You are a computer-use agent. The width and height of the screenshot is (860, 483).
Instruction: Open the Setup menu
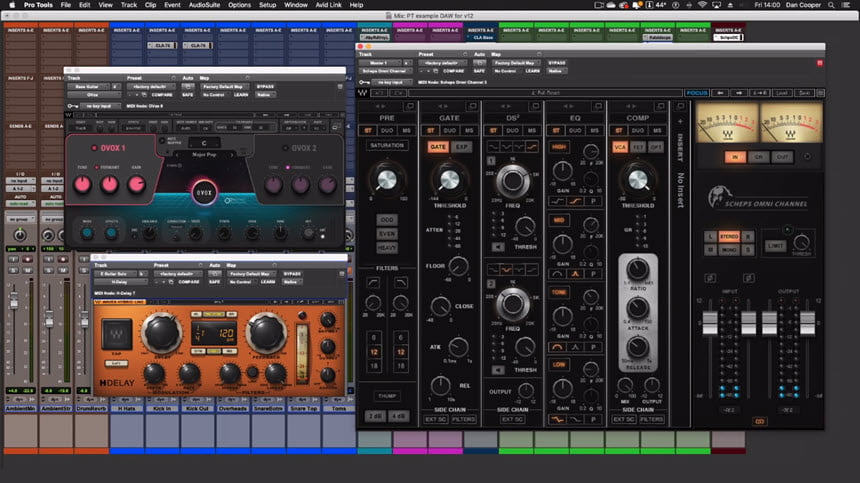(268, 5)
